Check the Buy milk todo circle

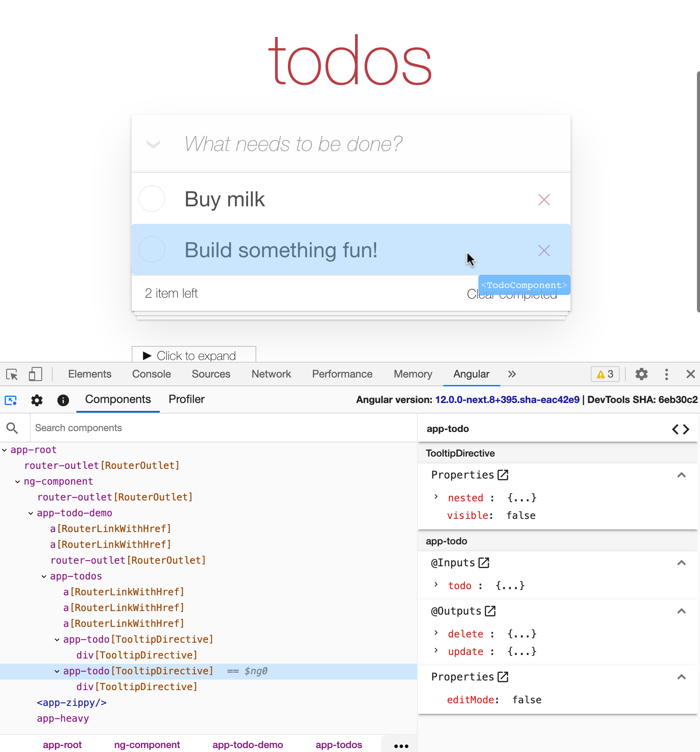(x=152, y=199)
